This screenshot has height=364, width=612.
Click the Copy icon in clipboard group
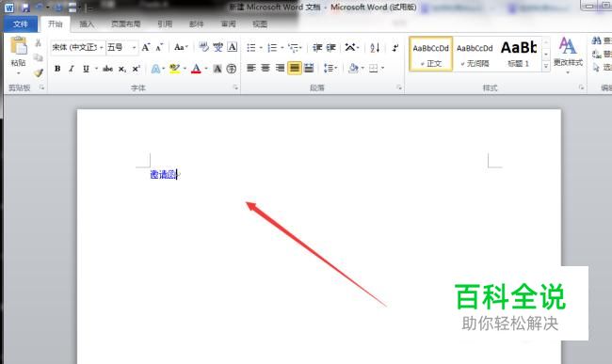(38, 57)
